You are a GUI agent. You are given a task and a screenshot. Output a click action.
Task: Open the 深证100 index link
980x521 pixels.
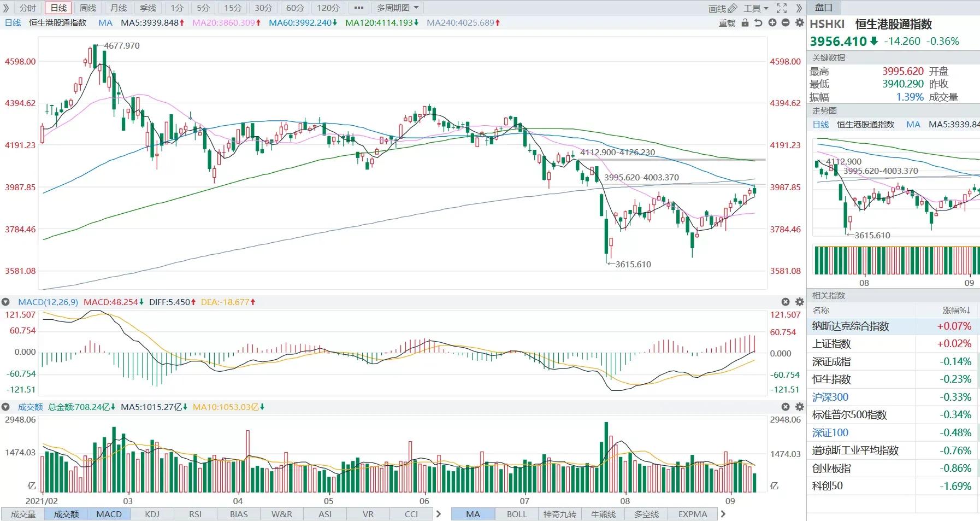pos(830,433)
